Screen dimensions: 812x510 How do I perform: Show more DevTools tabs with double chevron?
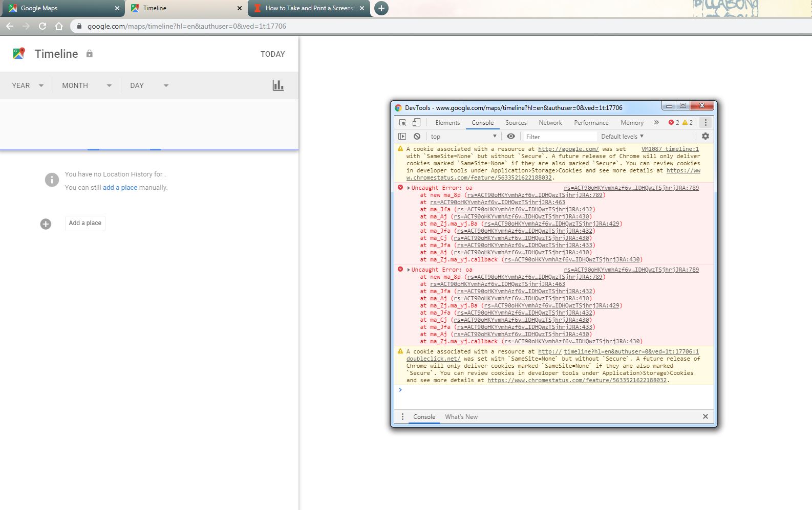[656, 123]
